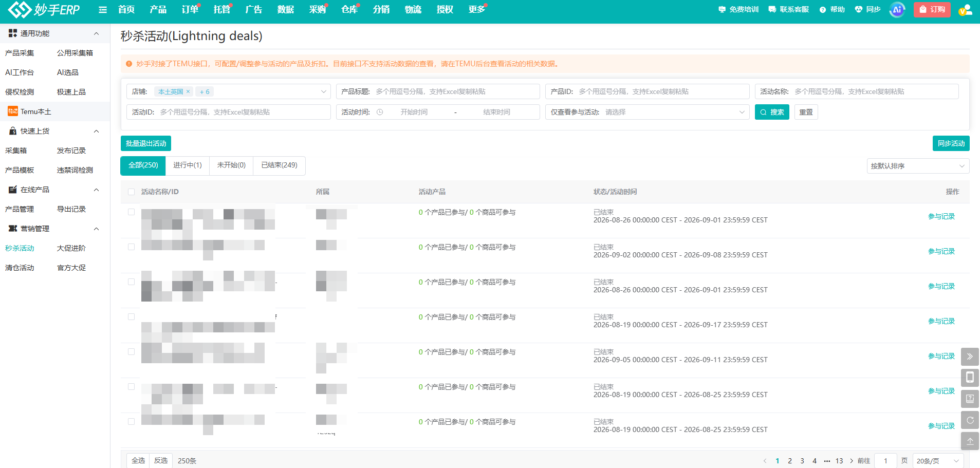The height and width of the screenshot is (468, 980).
Task: Open 免费培训 in top bar
Action: [738, 10]
